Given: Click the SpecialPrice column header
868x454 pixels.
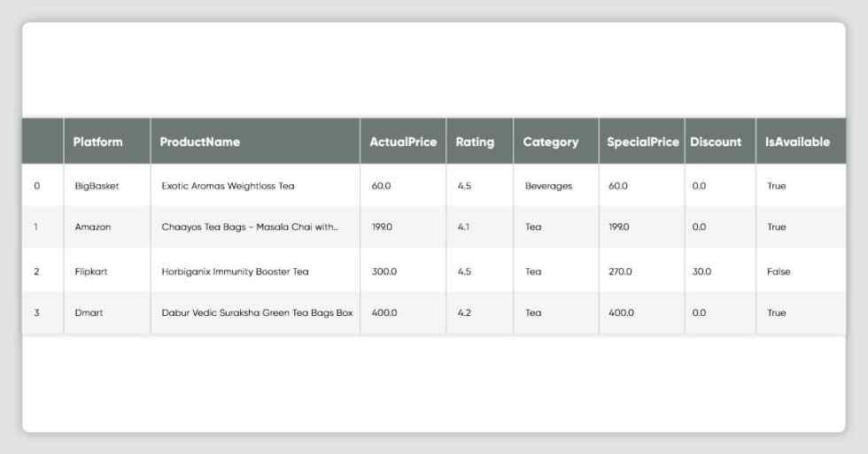Looking at the screenshot, I should click(643, 142).
